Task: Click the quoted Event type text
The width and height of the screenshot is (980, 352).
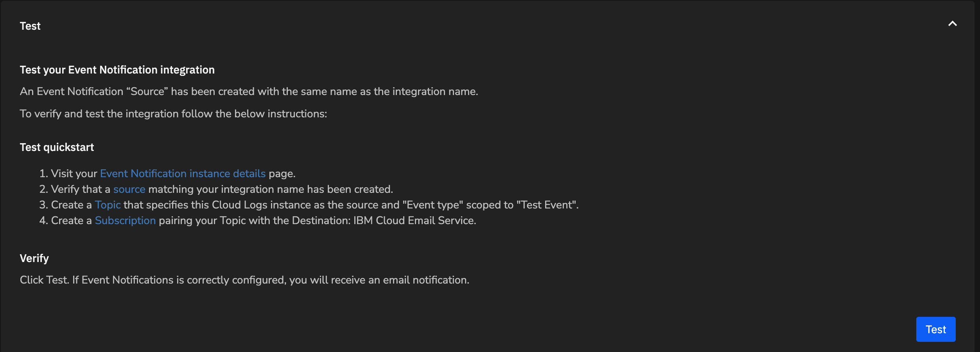Action: (x=433, y=205)
